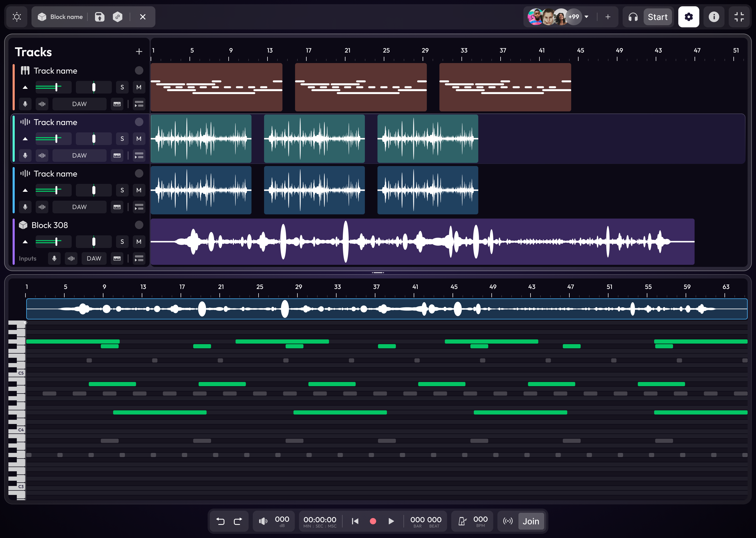Screen dimensions: 756x538
Task: Collapse third track with triangle arrow
Action: pos(25,190)
